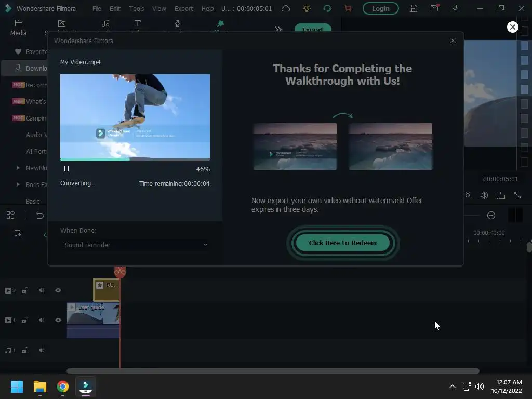The width and height of the screenshot is (532, 399).
Task: Toggle lock on video track 1
Action: click(25, 320)
